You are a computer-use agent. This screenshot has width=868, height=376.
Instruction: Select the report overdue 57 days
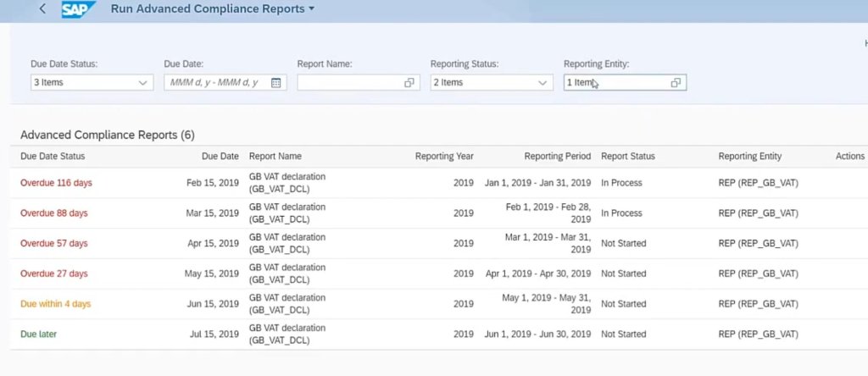[x=53, y=244]
